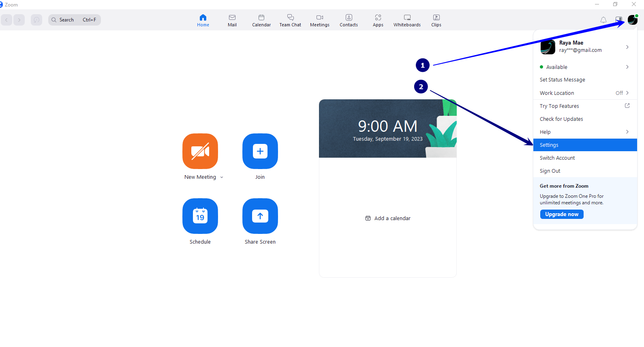Minimize the Zoom window

click(597, 4)
